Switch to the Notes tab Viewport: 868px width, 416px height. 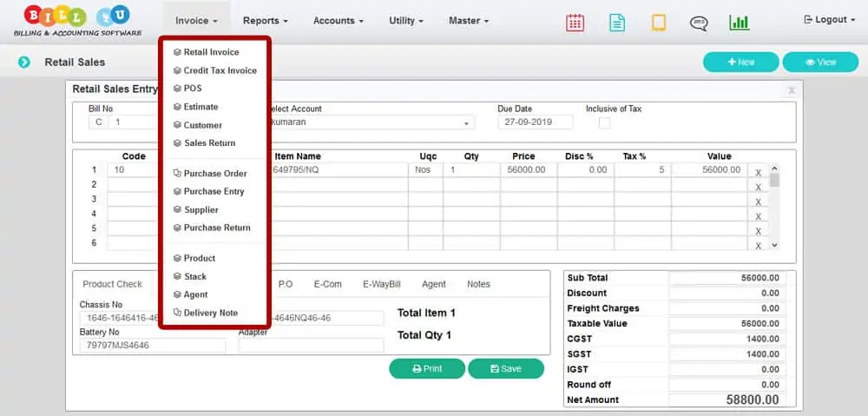(x=478, y=284)
